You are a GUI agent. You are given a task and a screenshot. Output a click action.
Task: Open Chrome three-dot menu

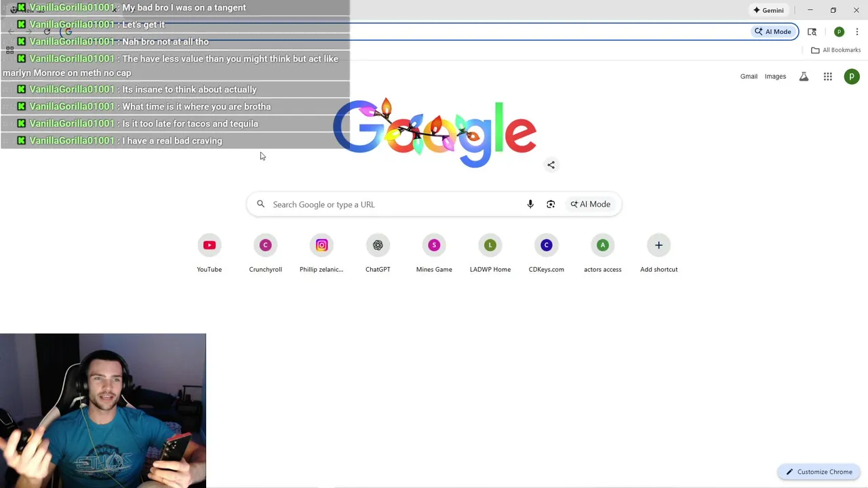point(857,32)
